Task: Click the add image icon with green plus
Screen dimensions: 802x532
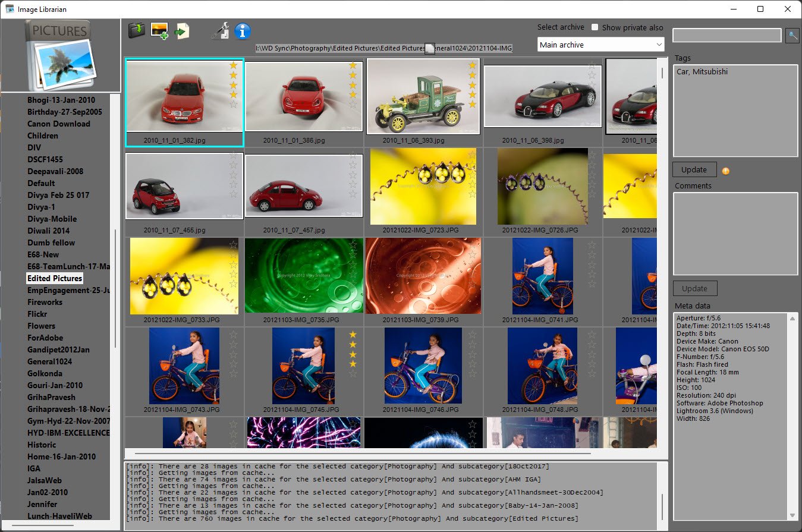Action: pos(159,30)
